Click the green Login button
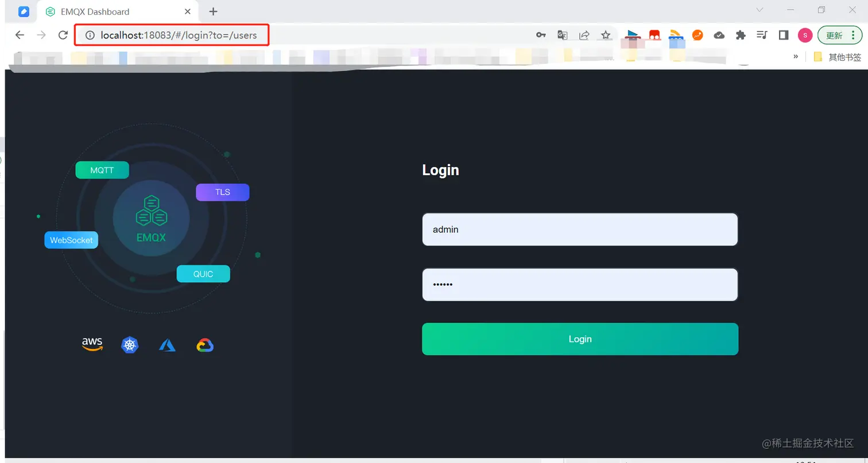Viewport: 868px width, 463px height. point(580,339)
